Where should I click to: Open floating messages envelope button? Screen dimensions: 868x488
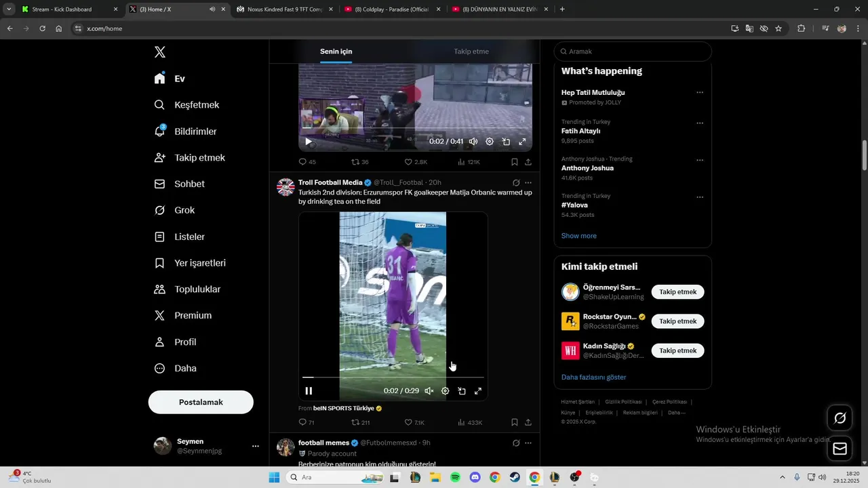coord(840,449)
